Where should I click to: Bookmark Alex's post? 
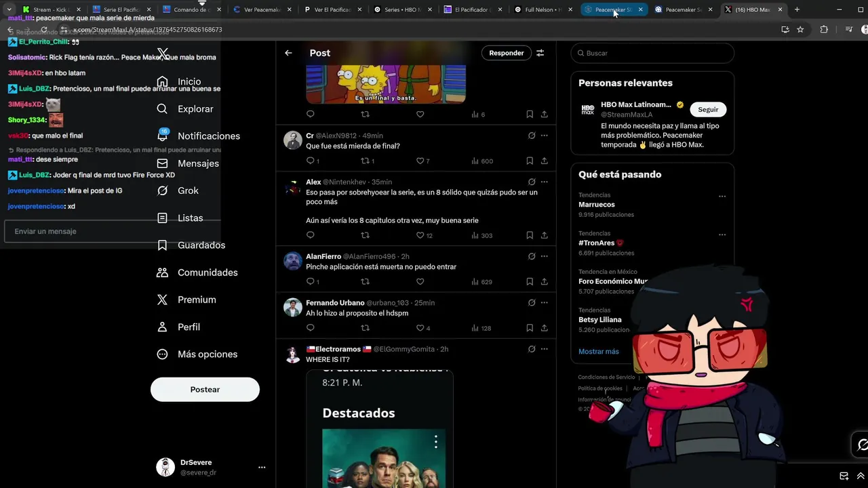tap(530, 235)
